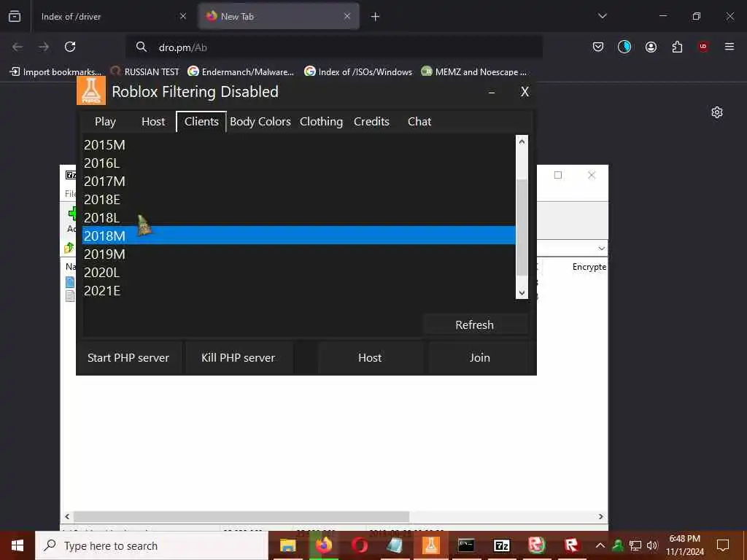Image resolution: width=747 pixels, height=560 pixels.
Task: Open the Clothing tab
Action: (x=321, y=122)
